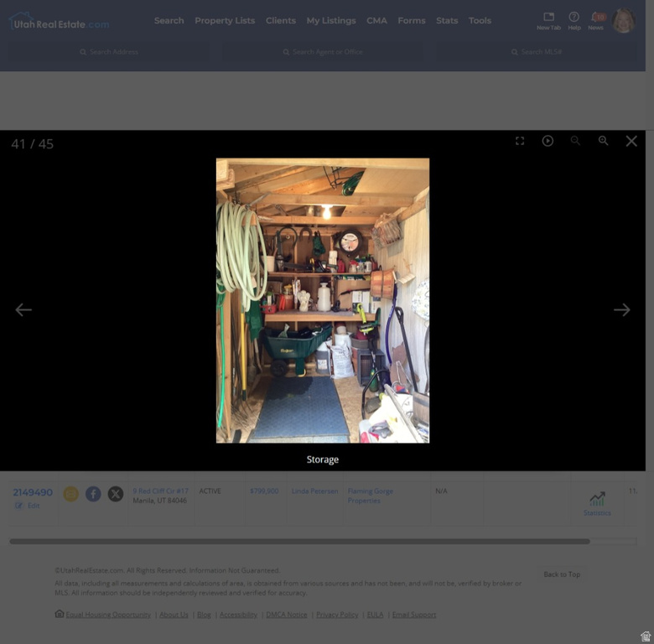654x644 pixels.
Task: Go to the previous photo
Action: coord(23,309)
